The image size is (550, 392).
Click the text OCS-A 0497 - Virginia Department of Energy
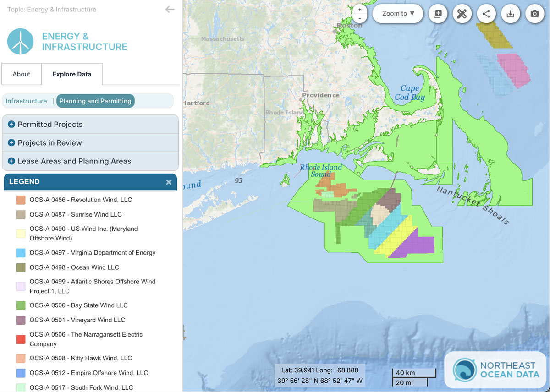click(93, 253)
